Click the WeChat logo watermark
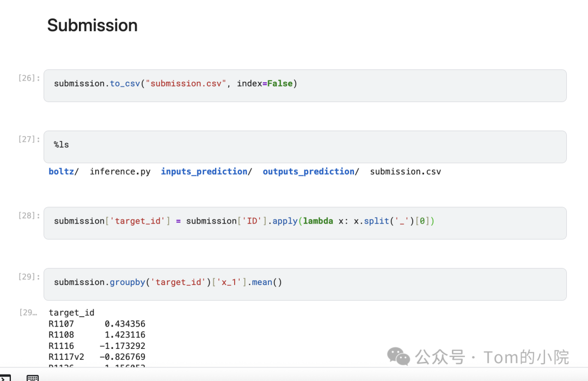 399,356
